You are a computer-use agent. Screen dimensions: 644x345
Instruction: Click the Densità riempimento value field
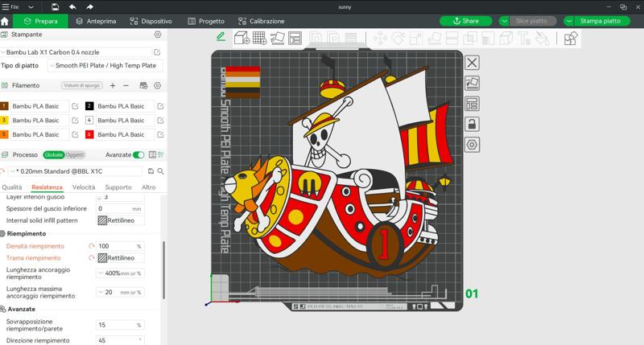click(120, 246)
